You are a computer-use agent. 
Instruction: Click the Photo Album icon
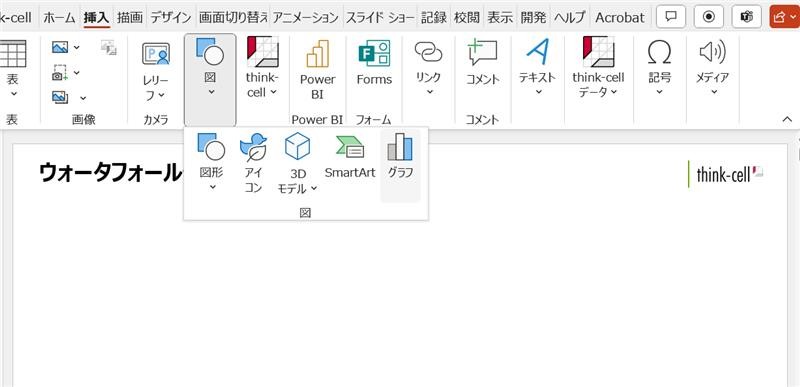click(x=60, y=97)
